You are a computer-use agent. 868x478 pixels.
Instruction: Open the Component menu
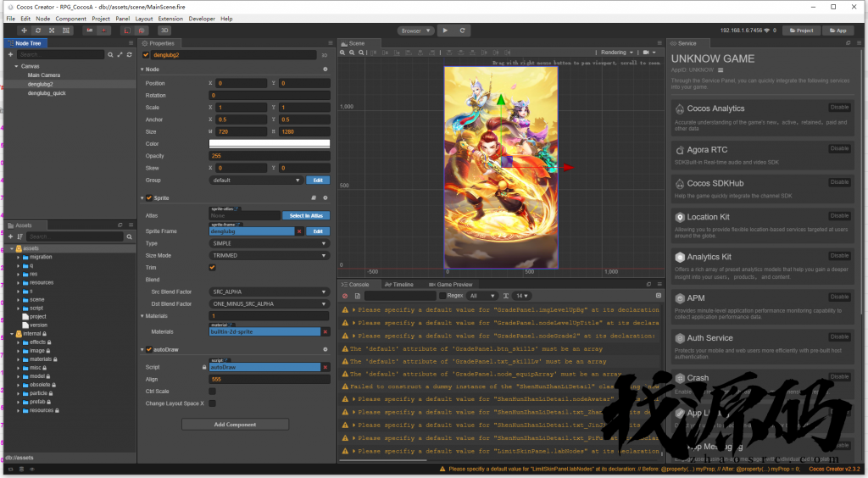point(71,19)
